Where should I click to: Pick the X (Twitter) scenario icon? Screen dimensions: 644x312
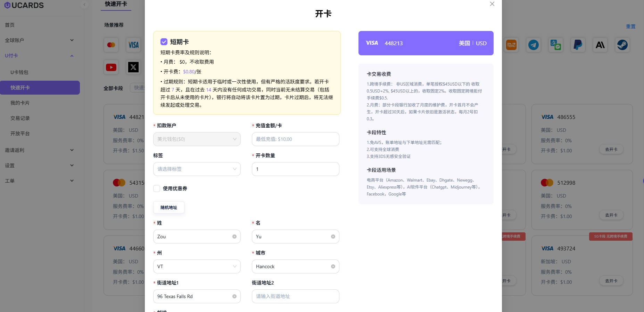point(133,67)
